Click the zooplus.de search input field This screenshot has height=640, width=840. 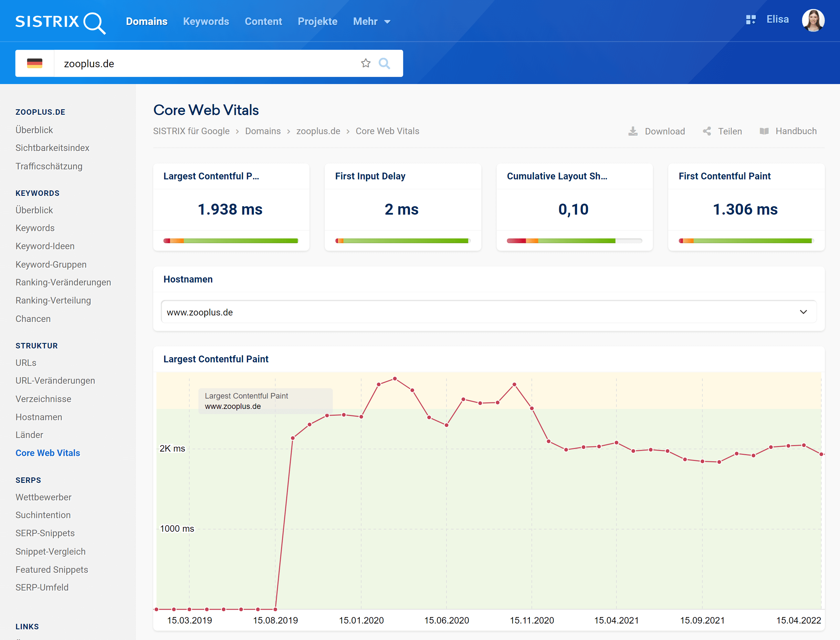click(205, 63)
